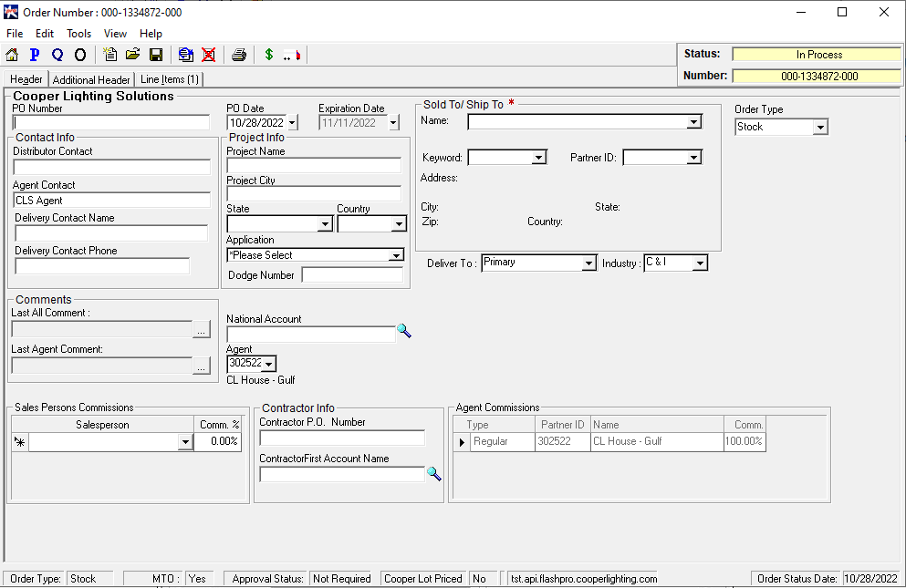Expand the Salesperson dropdown in commissions grid

[x=185, y=442]
